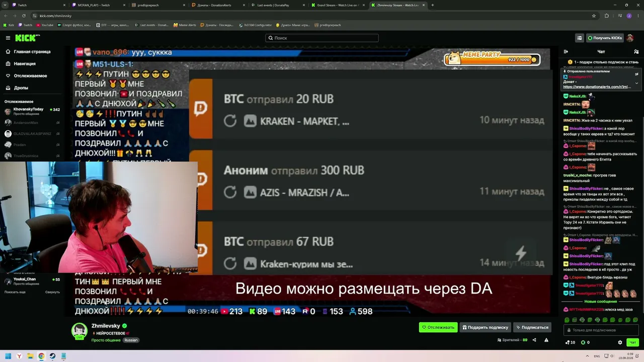Open Zhmilevsky streamer avatar
Image resolution: width=644 pixels, height=362 pixels.
point(79,330)
